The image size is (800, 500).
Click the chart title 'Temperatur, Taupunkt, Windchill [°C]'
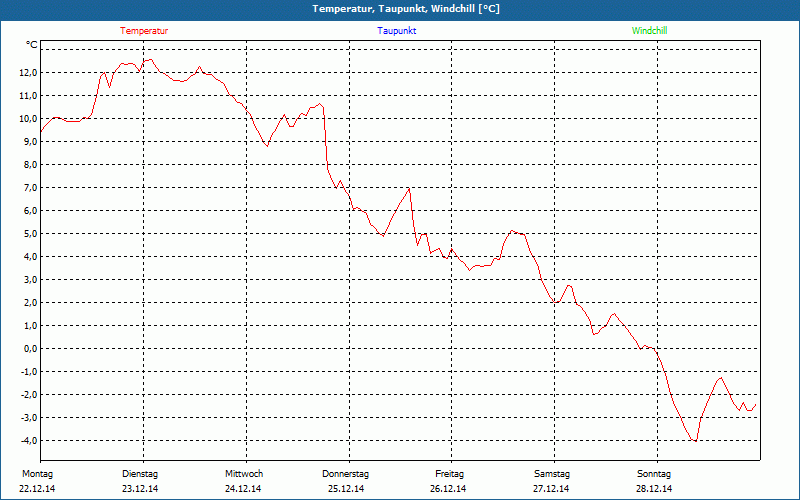point(406,9)
